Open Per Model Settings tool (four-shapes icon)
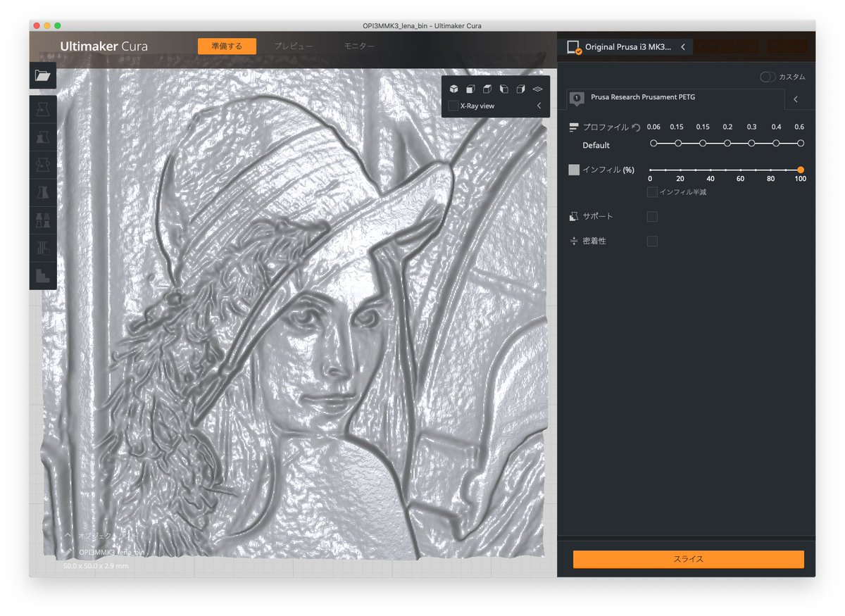This screenshot has height=616, width=845. [43, 220]
